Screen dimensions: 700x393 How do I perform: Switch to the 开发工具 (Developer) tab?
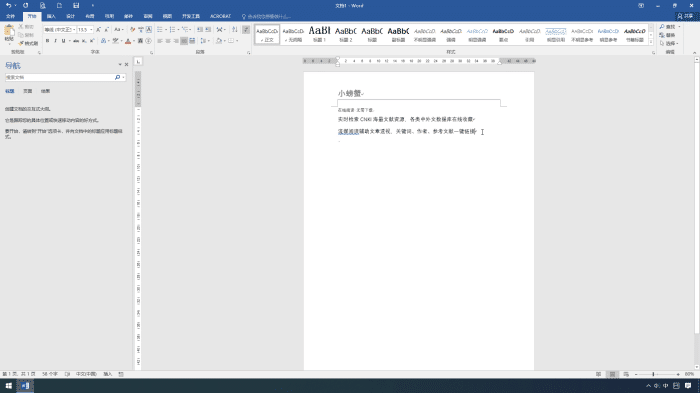(x=191, y=17)
